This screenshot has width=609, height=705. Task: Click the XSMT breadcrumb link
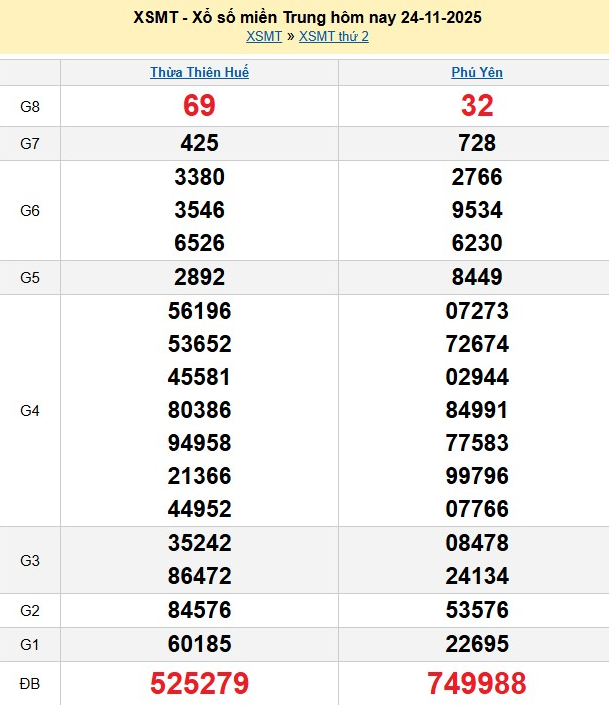coord(264,36)
